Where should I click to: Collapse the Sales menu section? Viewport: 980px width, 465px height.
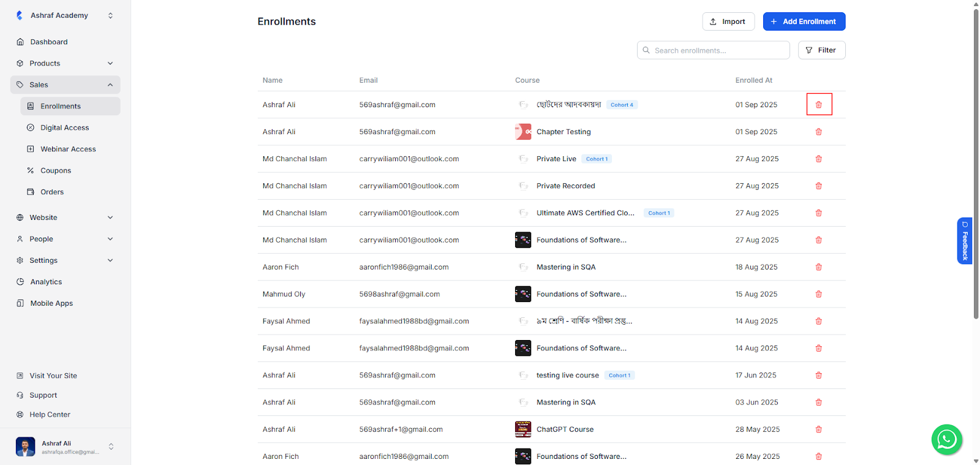coord(110,85)
